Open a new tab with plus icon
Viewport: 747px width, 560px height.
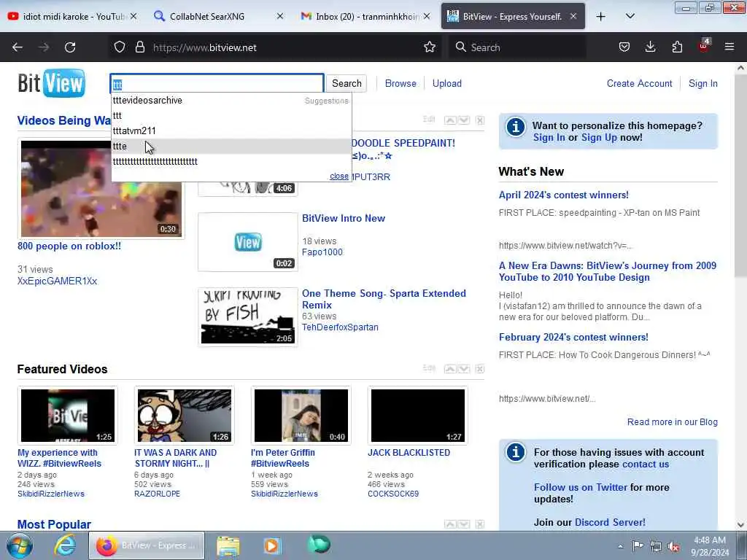pos(601,17)
